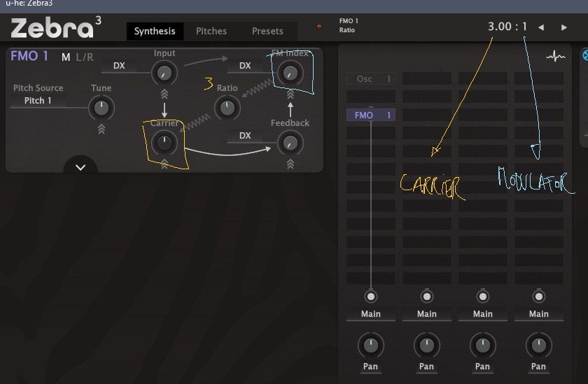Click the Zebra 3 logo
The width and height of the screenshot is (588, 384).
[56, 27]
